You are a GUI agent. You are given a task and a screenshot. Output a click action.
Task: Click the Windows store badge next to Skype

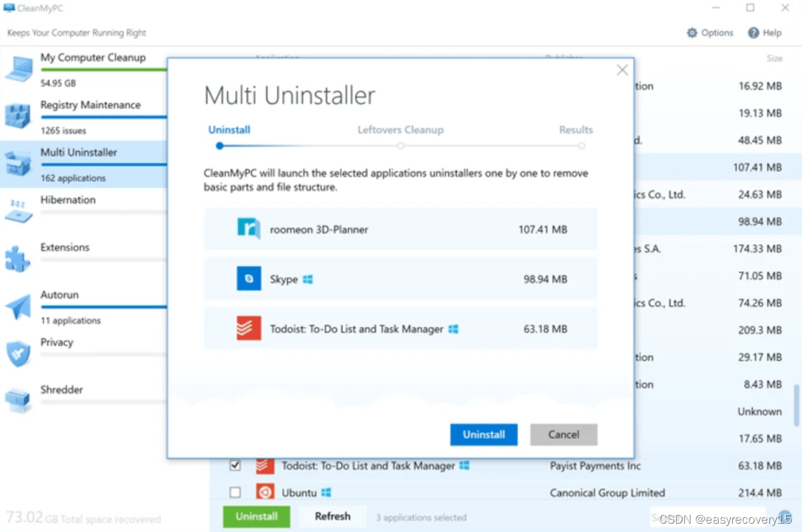pyautogui.click(x=308, y=279)
